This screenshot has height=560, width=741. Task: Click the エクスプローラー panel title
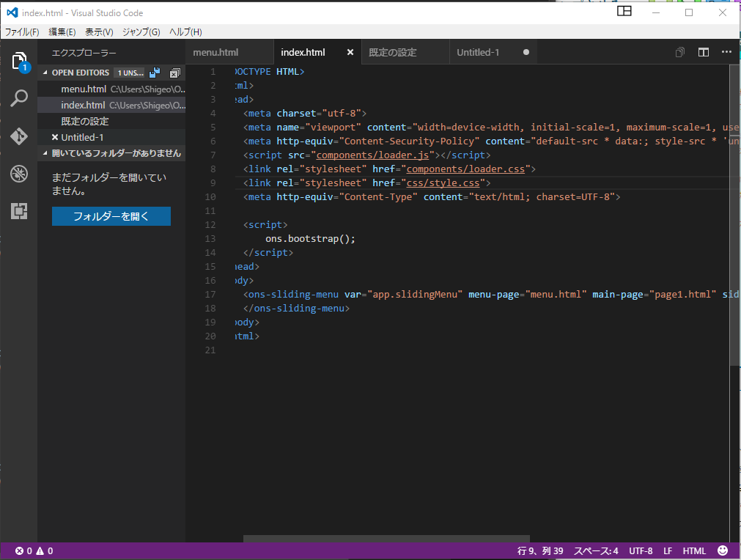click(84, 53)
